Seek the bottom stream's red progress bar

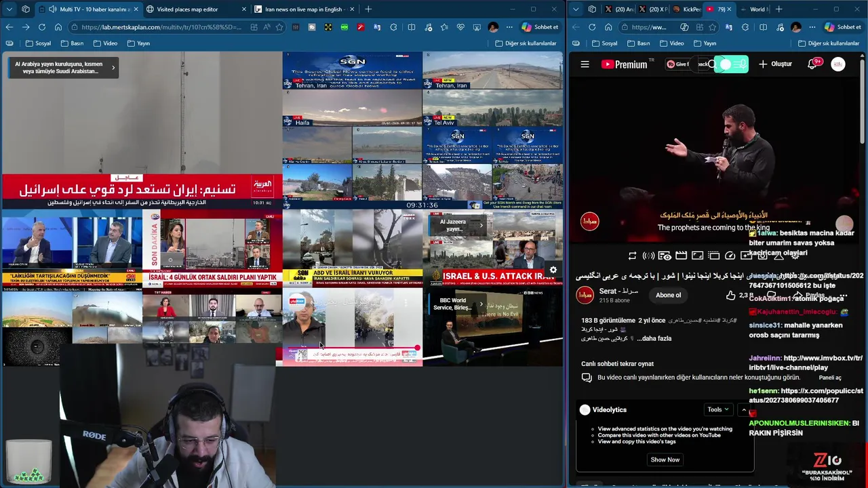[x=352, y=348]
